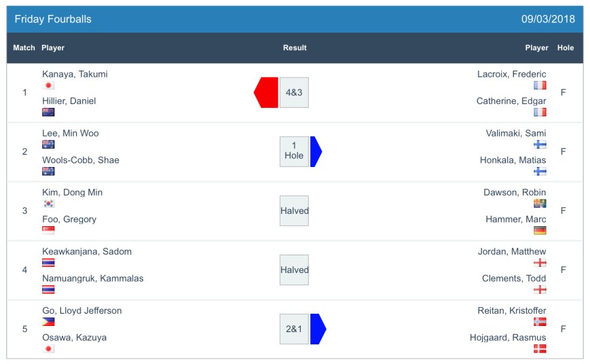Click the Result column header

tap(295, 48)
